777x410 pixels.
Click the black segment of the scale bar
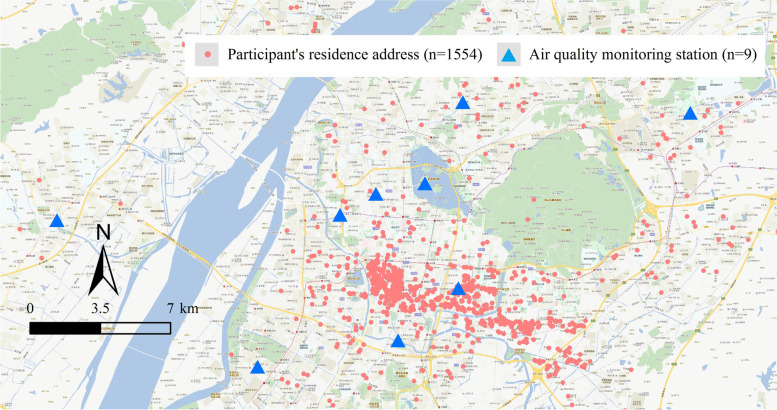[64, 328]
